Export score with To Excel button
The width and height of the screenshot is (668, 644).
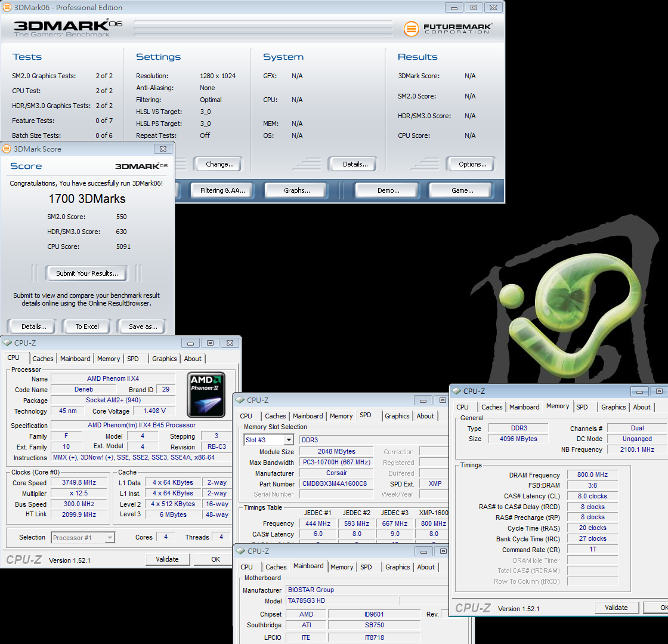[x=87, y=326]
